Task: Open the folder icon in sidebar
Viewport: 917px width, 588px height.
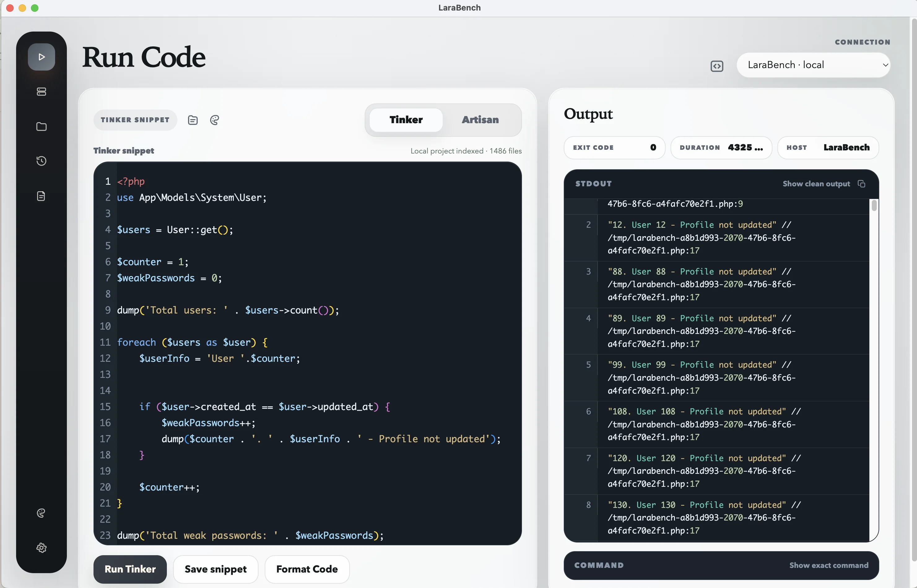Action: click(41, 126)
